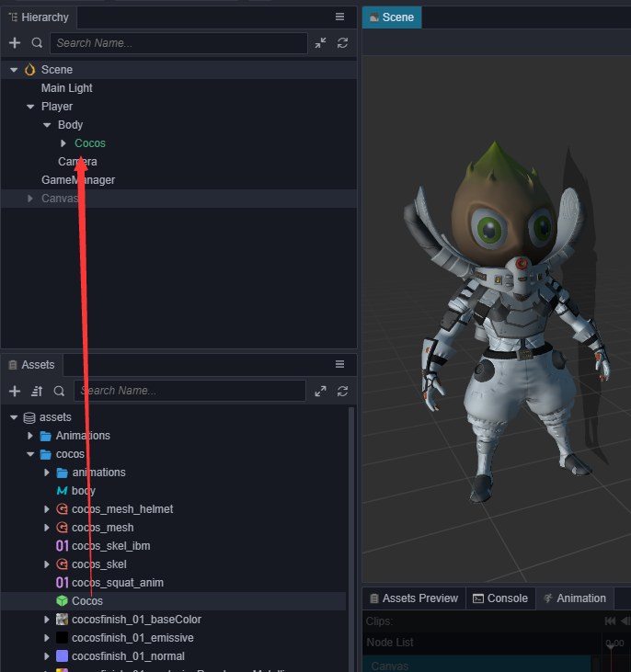Select the Cocos prefab asset row

click(173, 601)
